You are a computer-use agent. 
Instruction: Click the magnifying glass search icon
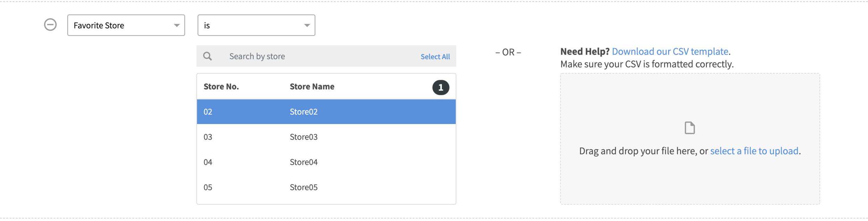click(x=208, y=56)
